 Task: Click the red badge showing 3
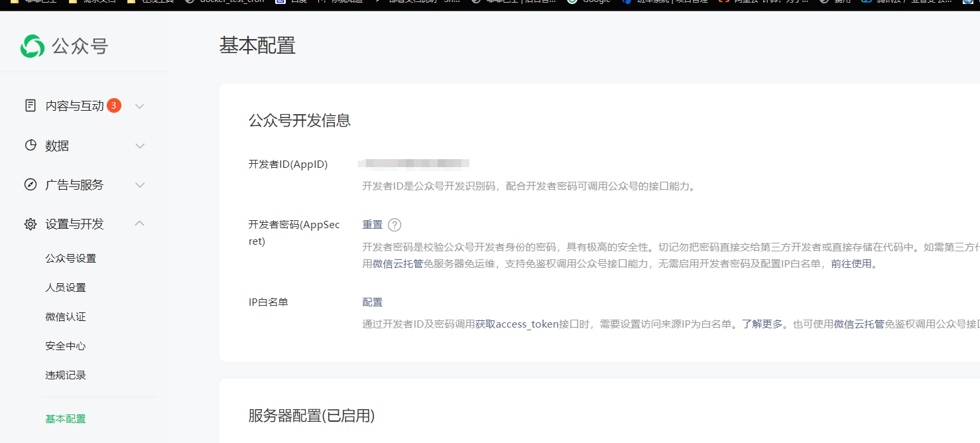coord(114,105)
